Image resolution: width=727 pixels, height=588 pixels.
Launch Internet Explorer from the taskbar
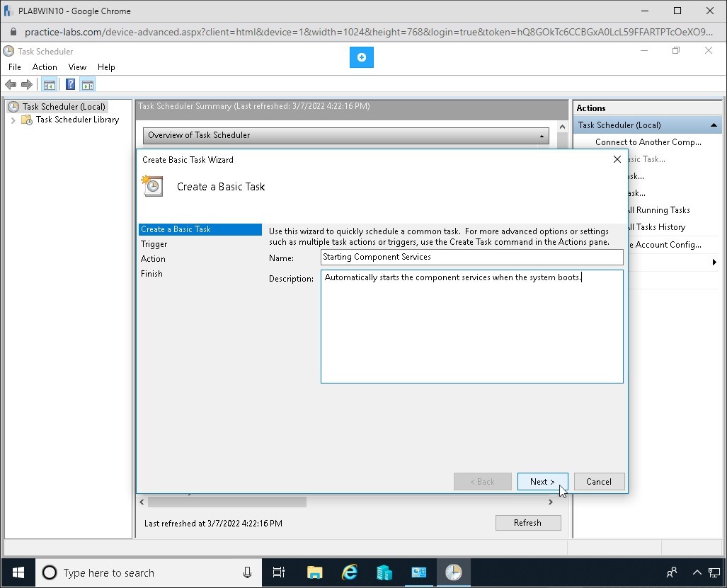350,572
